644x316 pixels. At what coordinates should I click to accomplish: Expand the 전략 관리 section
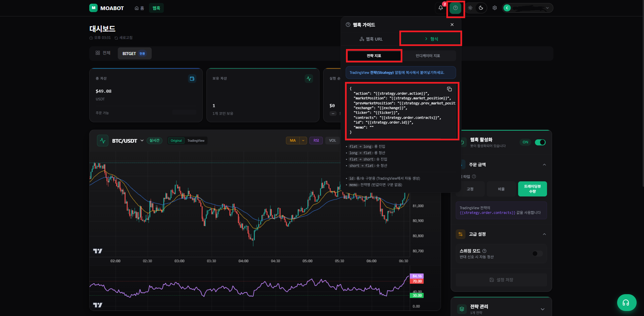[543, 309]
